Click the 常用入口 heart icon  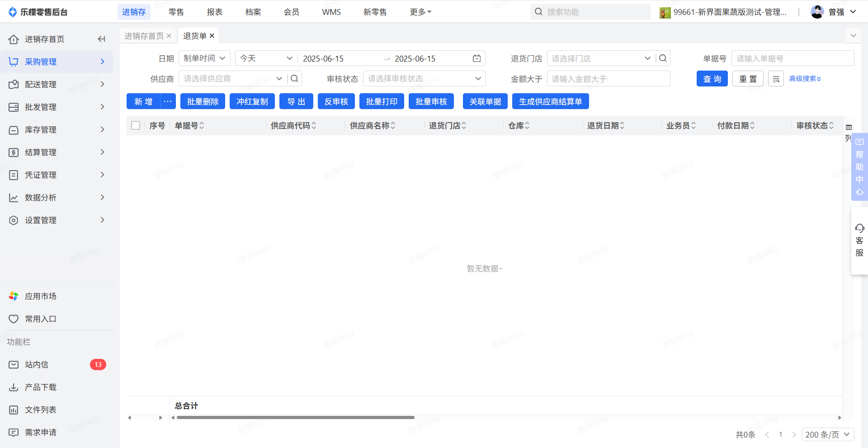pos(14,319)
